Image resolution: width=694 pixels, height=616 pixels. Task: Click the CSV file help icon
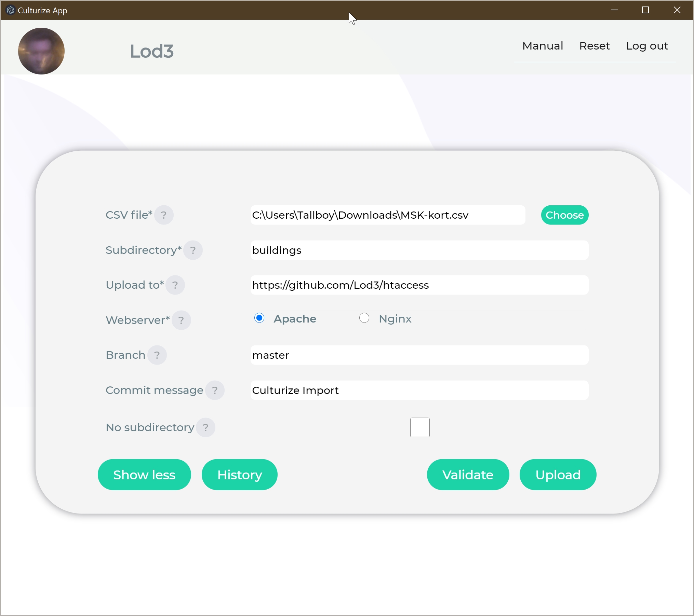[165, 215]
